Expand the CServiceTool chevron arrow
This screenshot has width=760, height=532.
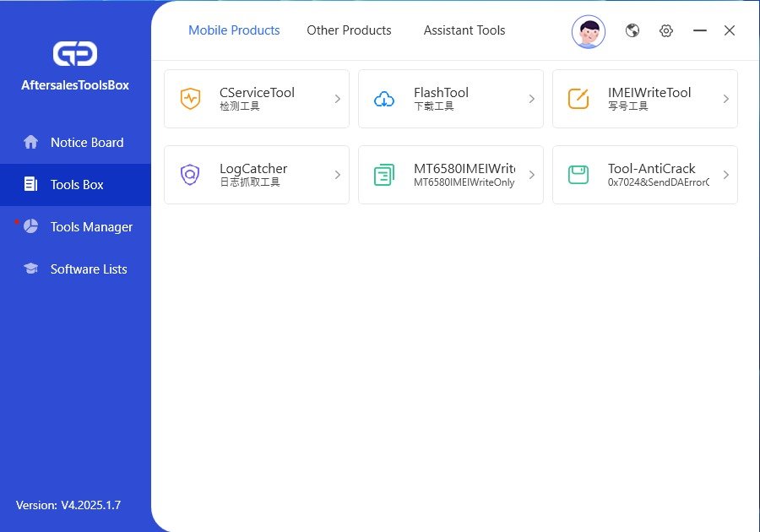pos(337,99)
